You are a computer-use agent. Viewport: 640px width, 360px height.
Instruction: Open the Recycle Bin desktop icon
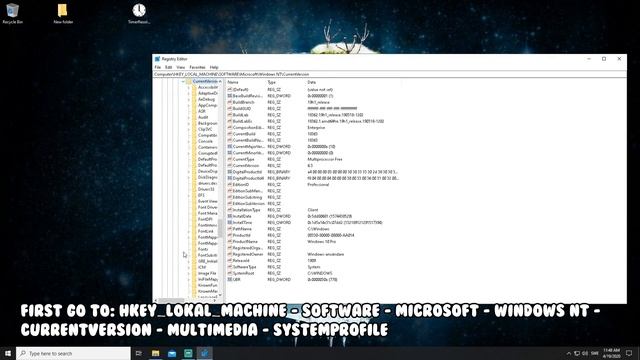click(12, 13)
